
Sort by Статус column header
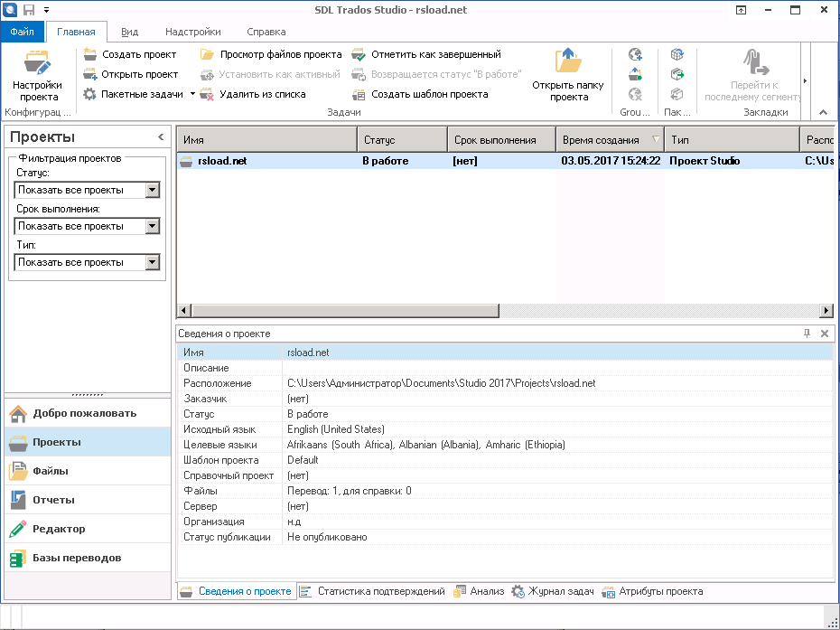402,140
